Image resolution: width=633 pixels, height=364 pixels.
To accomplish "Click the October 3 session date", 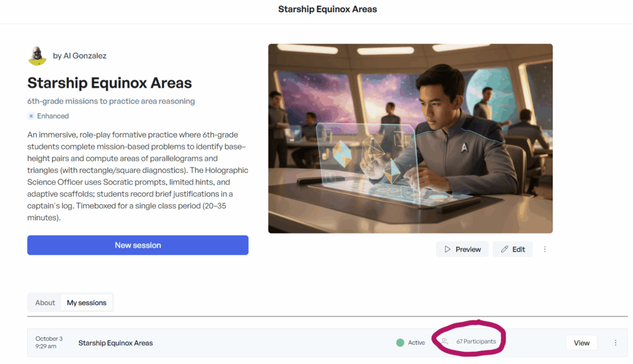I will point(49,339).
